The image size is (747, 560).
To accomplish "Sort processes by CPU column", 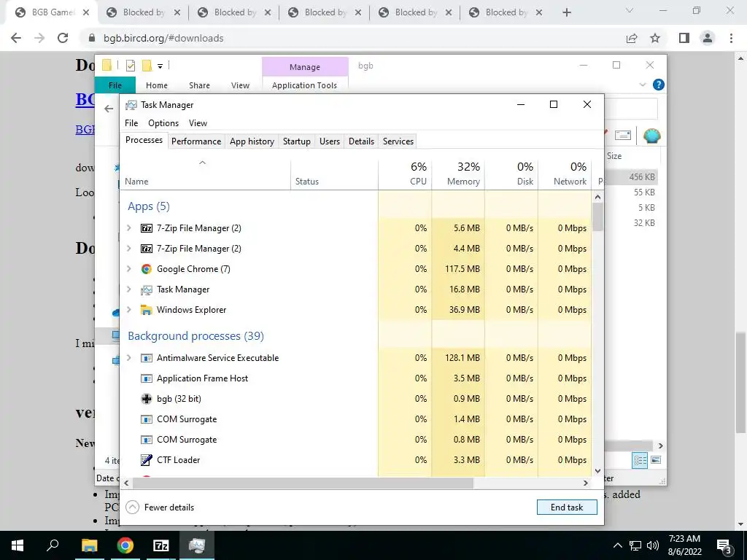I will [x=406, y=174].
